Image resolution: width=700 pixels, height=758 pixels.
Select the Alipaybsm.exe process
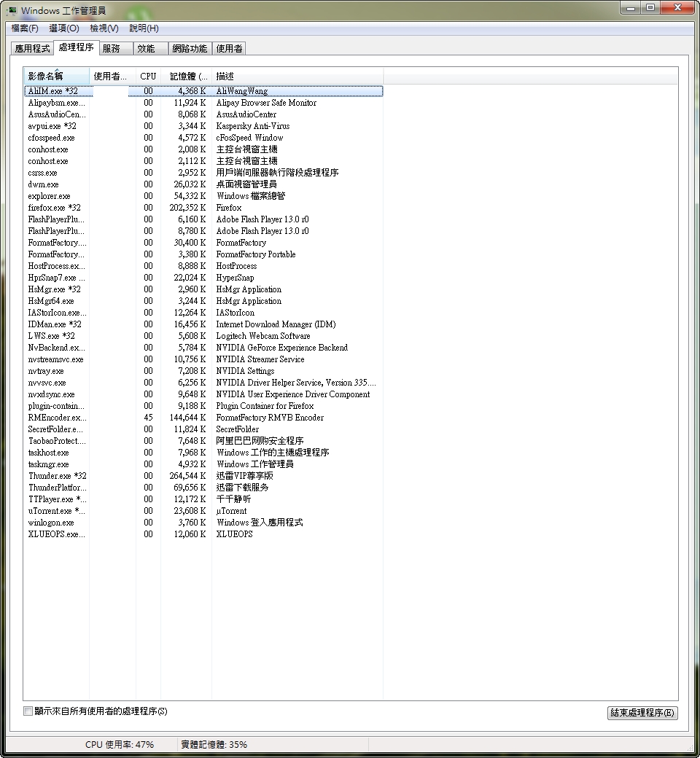[x=203, y=103]
